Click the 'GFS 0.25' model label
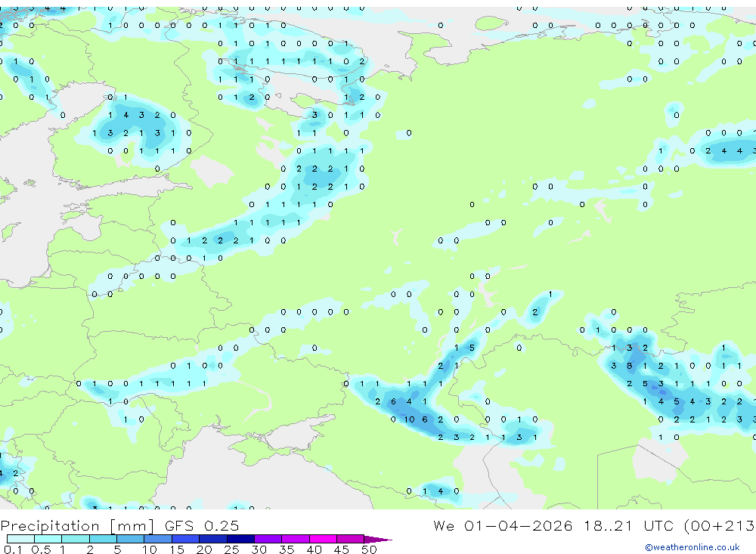Screen dimensions: 756x554 point(202,525)
